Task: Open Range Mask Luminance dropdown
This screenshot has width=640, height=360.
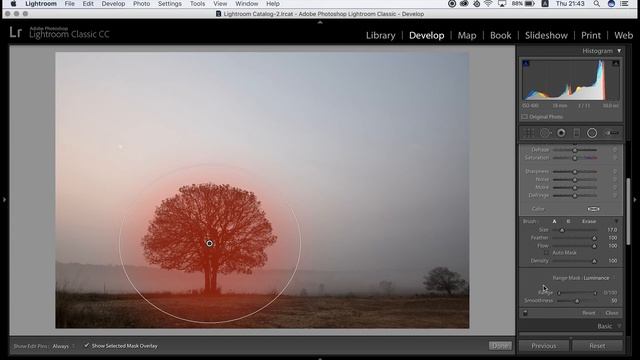Action: tap(598, 278)
